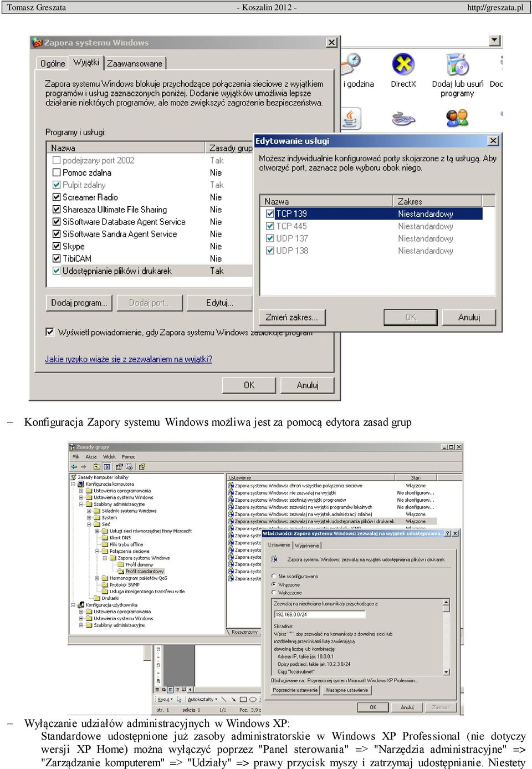
Task: Expand the System tree node
Action: pyautogui.click(x=89, y=517)
